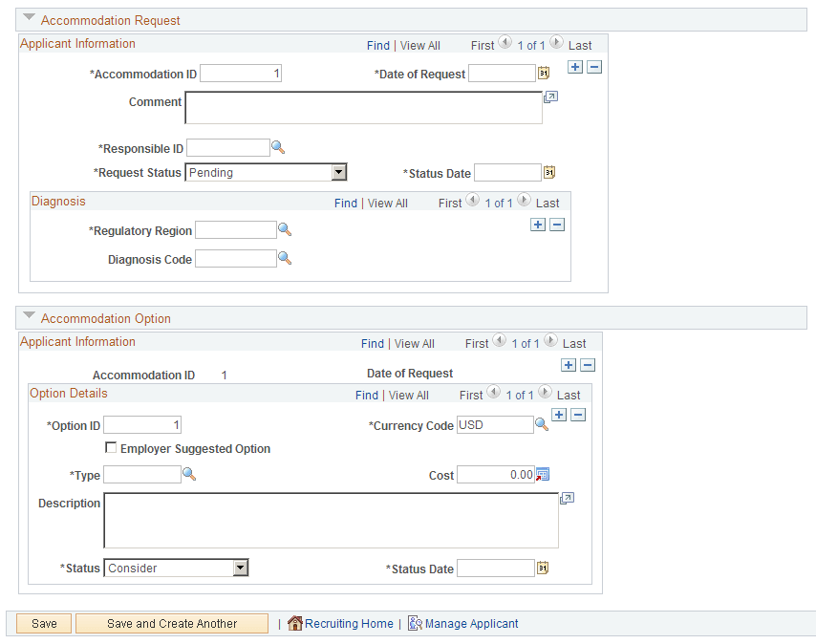Open the Responsible ID lookup magnifier
The image size is (816, 644).
278,147
